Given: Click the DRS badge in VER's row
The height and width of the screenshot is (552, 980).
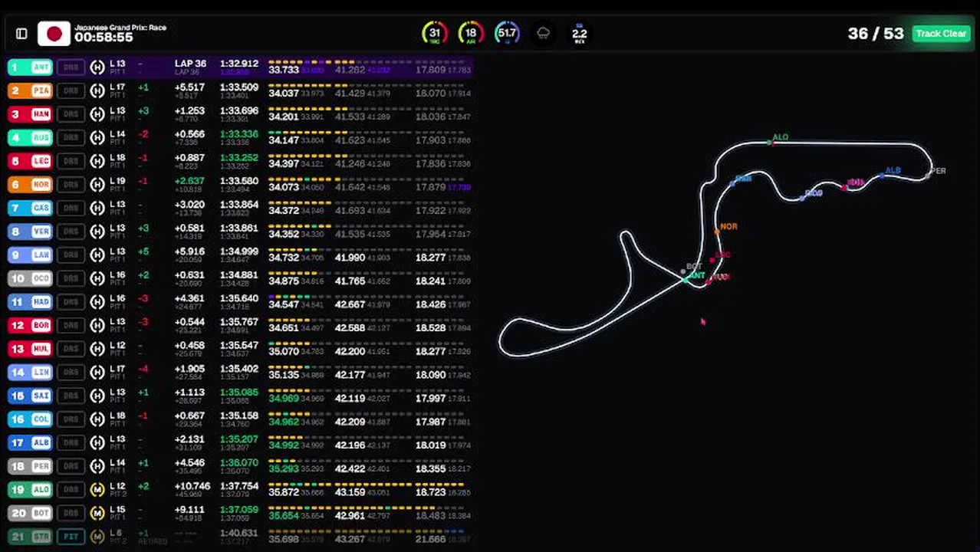Looking at the screenshot, I should 71,232.
